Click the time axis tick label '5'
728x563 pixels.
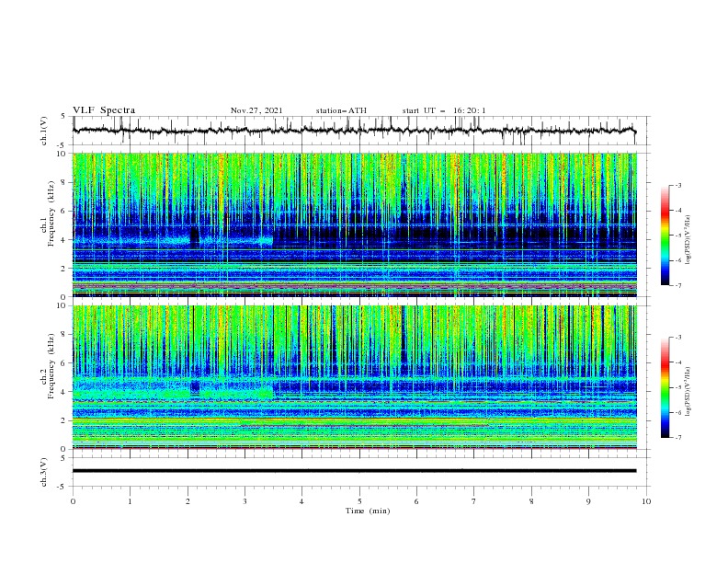click(x=359, y=501)
